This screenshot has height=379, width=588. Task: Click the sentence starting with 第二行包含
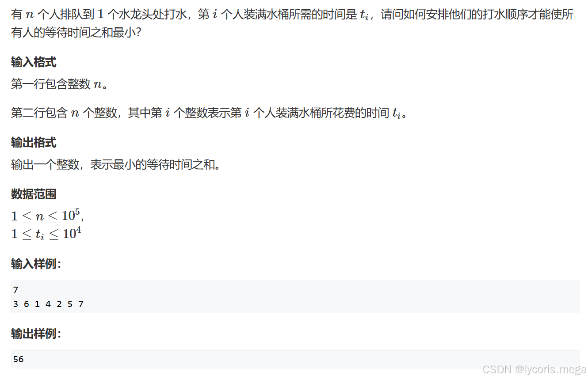coord(209,113)
